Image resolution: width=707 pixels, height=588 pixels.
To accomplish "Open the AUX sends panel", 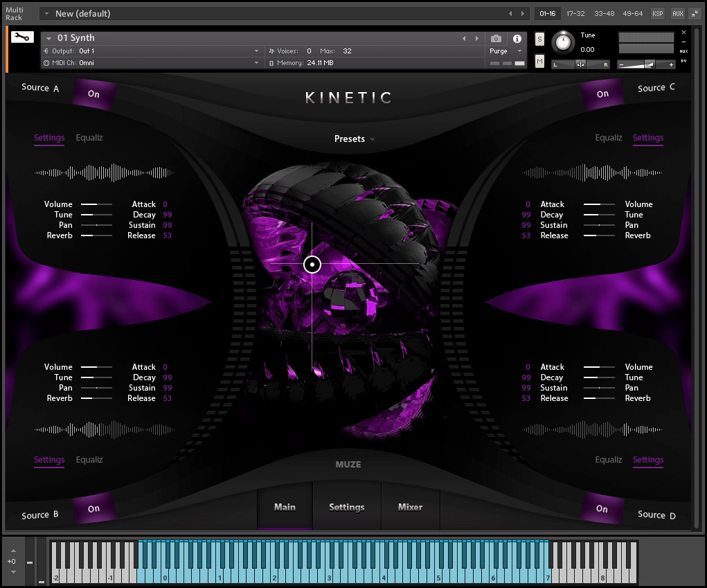I will coord(677,13).
